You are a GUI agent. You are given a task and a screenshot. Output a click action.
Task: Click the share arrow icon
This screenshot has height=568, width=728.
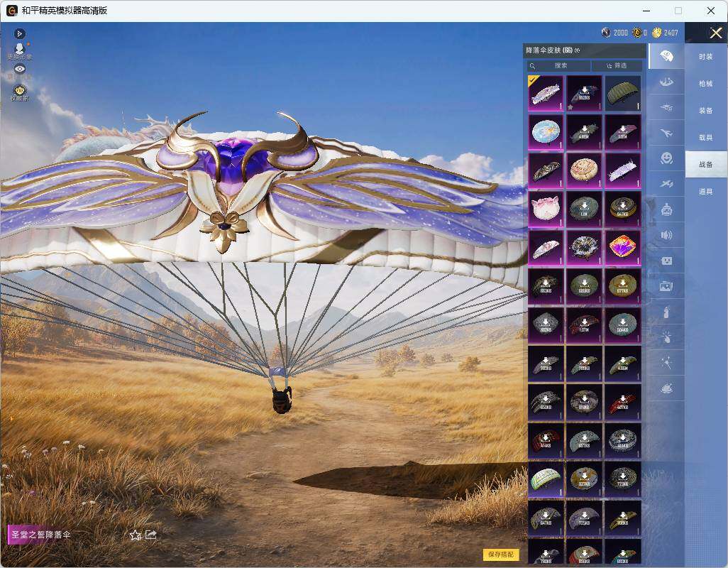click(x=151, y=535)
